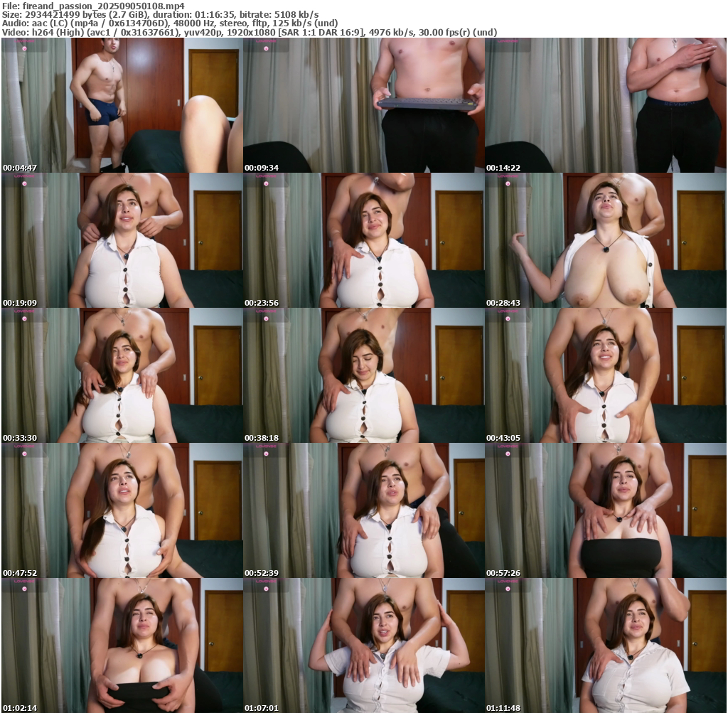This screenshot has width=728, height=713.
Task: Select the thumbnail labeled 00:47:52
Action: [x=122, y=510]
